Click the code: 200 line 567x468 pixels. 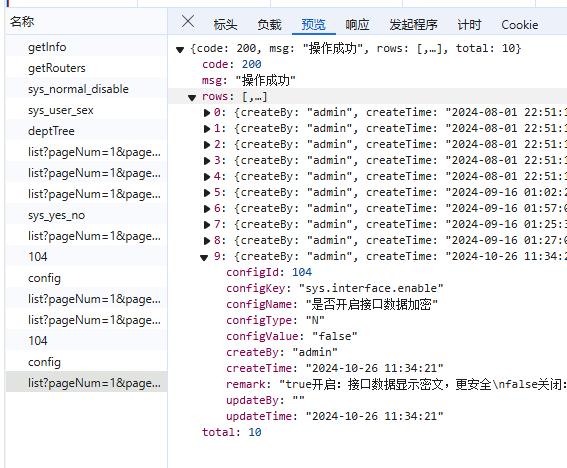click(x=231, y=64)
